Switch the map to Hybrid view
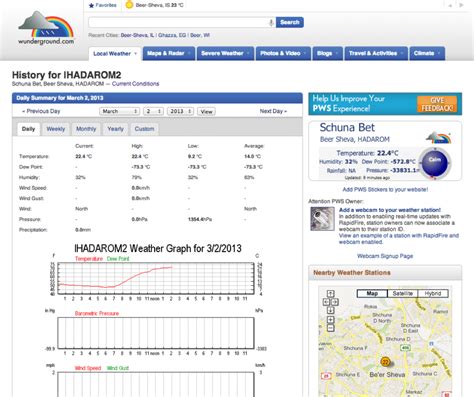Screen dimensions: 474x397 point(433,294)
